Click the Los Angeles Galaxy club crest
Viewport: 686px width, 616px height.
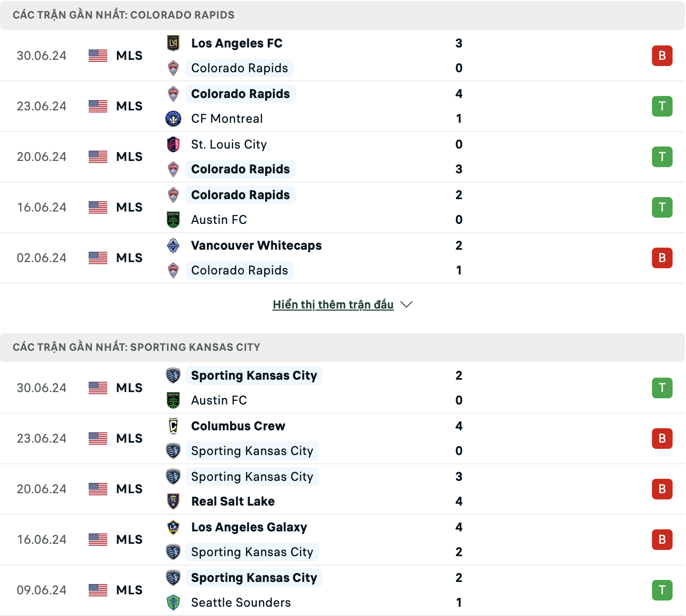pyautogui.click(x=173, y=527)
